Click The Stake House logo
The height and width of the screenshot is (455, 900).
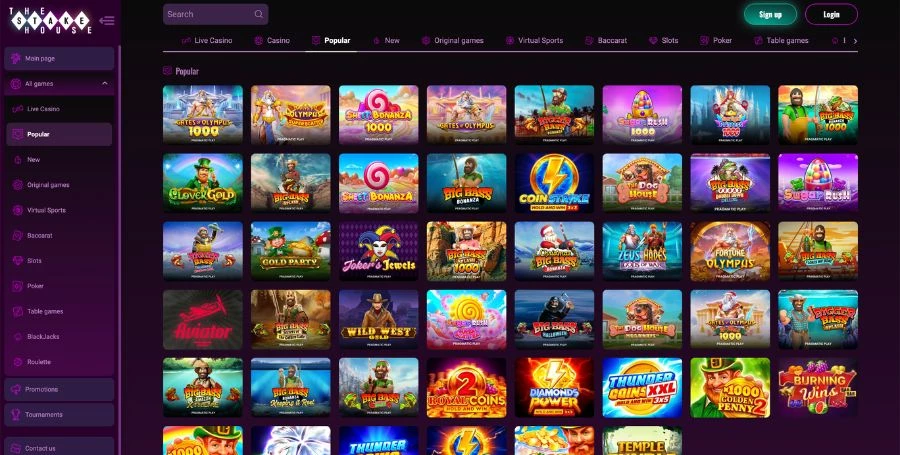click(51, 21)
